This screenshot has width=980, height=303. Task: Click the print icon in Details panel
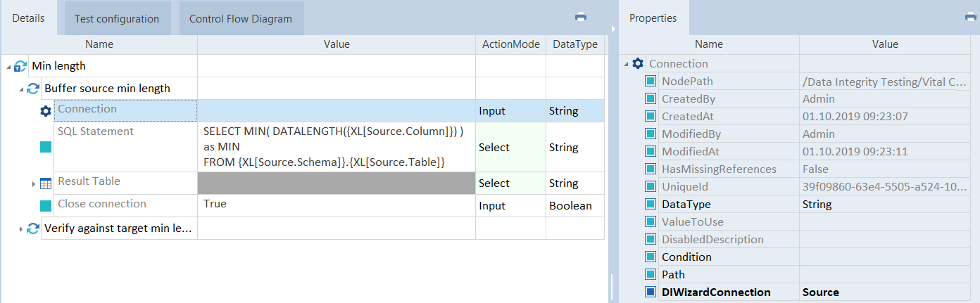click(581, 17)
